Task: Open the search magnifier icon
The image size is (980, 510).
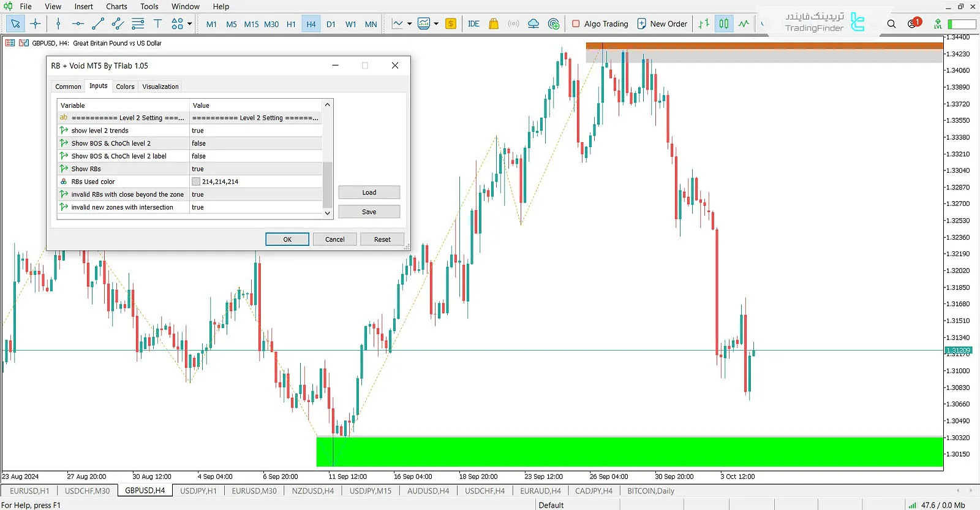Action: (891, 24)
